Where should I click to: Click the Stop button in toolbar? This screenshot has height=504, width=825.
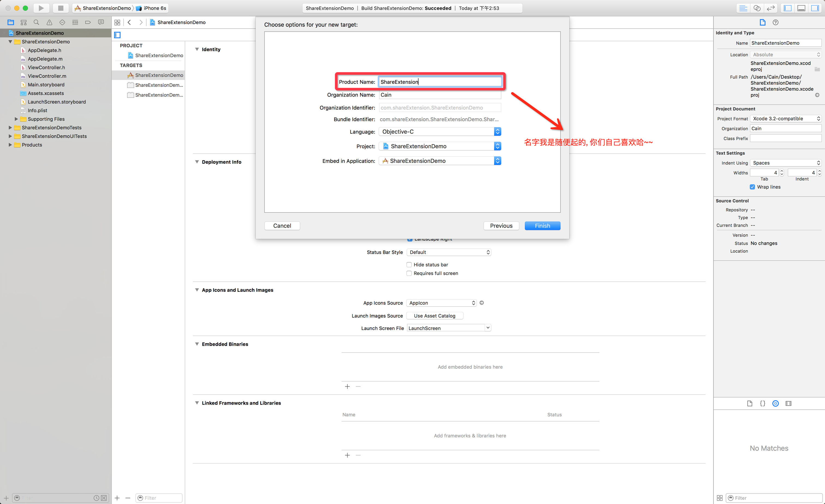point(61,8)
